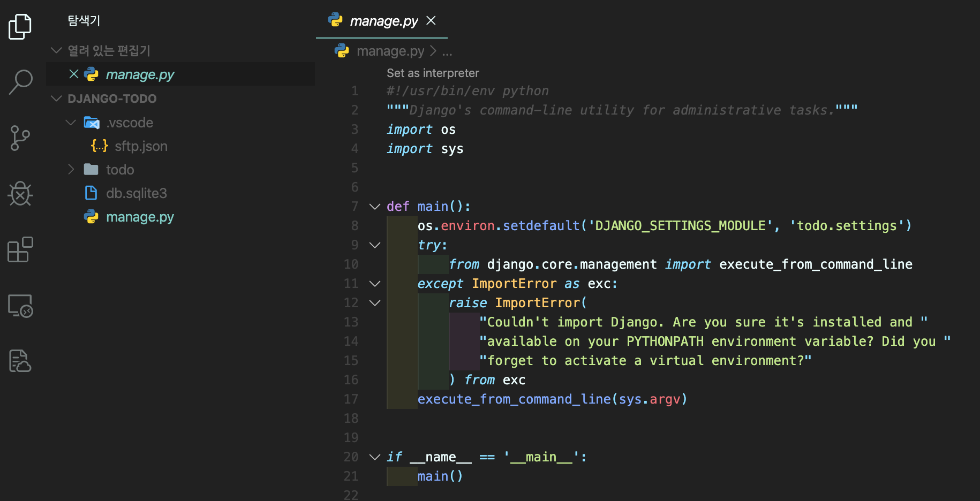Click the todo folder icon

(91, 170)
